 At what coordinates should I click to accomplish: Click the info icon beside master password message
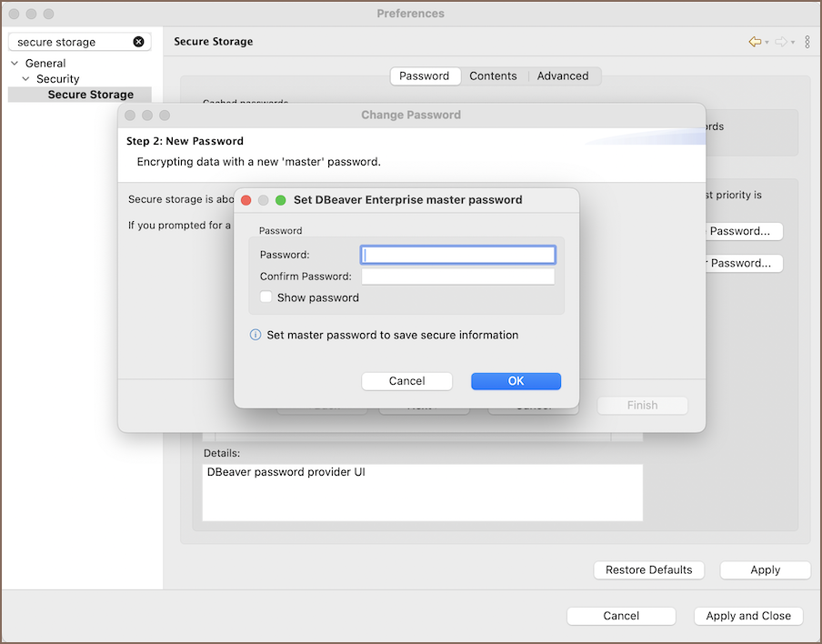point(256,335)
